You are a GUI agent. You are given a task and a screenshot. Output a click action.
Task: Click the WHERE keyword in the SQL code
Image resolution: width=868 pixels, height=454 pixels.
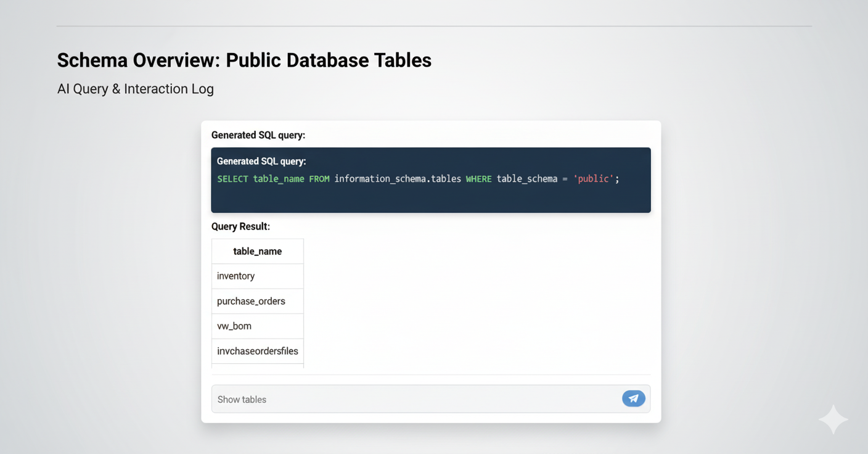tap(478, 179)
